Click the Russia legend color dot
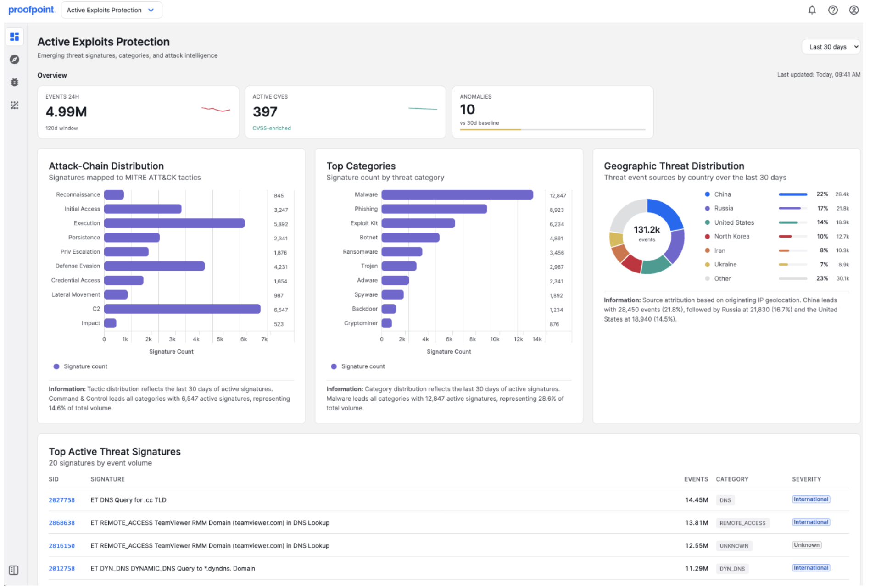The height and width of the screenshot is (588, 870). point(707,208)
